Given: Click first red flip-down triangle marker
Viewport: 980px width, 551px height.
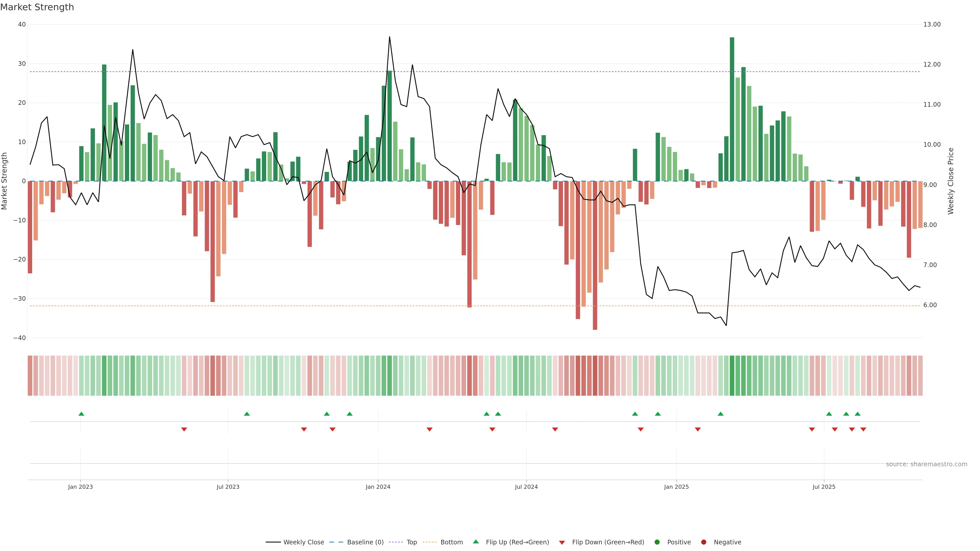Looking at the screenshot, I should (x=184, y=429).
